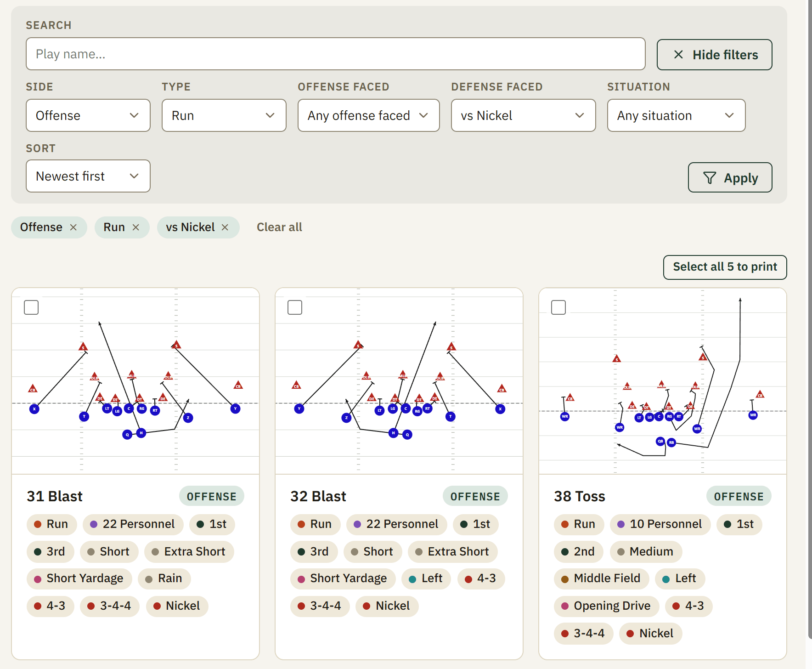Click the 10 Personnel tag on 38 Toss

[660, 524]
